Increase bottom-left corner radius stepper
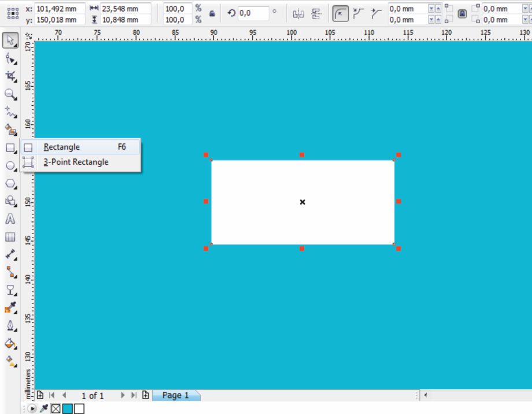Image resolution: width=532 pixels, height=414 pixels. (x=438, y=20)
